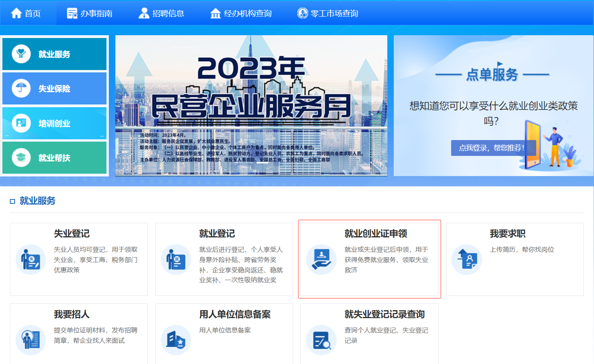Select the 培训创业 sidebar tab
Image resolution: width=594 pixels, height=364 pixels.
point(55,123)
